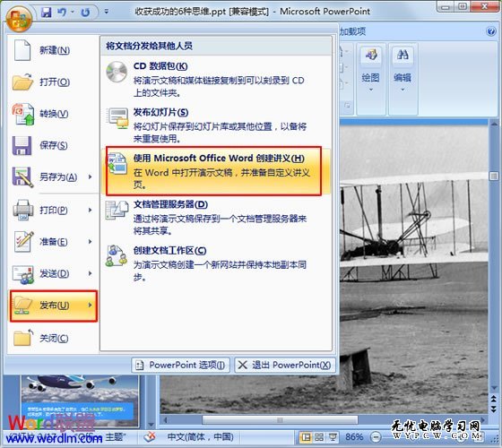Click the Publish Slides (发布幻灯片) icon
The height and width of the screenshot is (448, 502).
[117, 118]
